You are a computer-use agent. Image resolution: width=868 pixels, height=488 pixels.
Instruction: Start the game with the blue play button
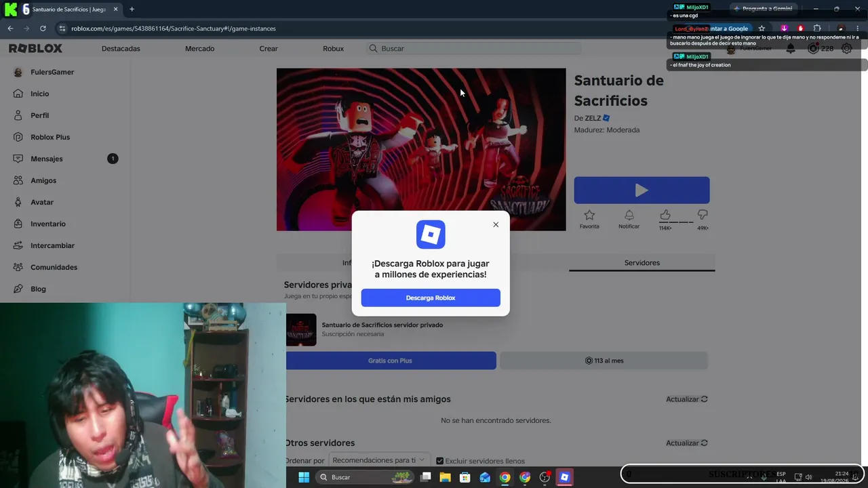(642, 190)
